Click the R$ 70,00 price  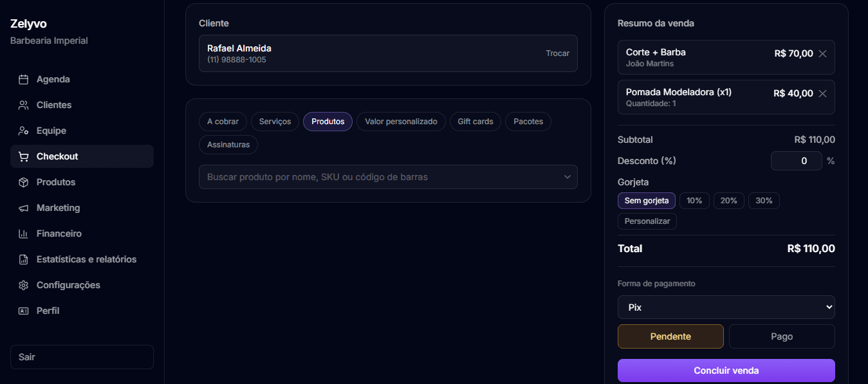click(x=794, y=54)
